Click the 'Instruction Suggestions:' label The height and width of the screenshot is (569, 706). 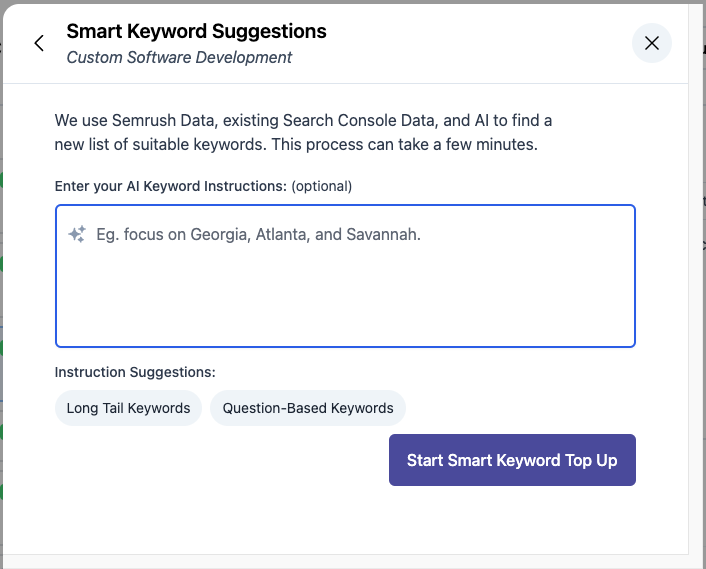[135, 372]
